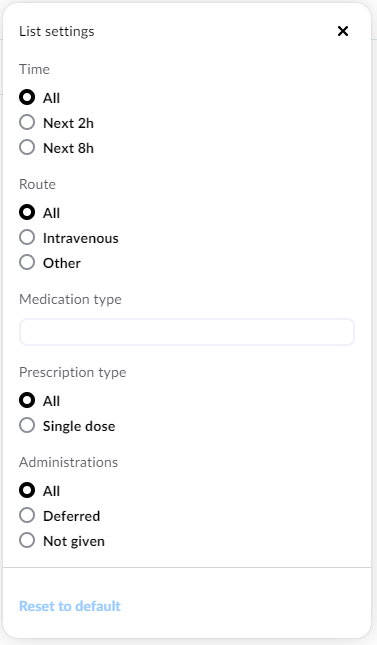The image size is (377, 645).
Task: Click into the Medication type field
Action: 186,332
